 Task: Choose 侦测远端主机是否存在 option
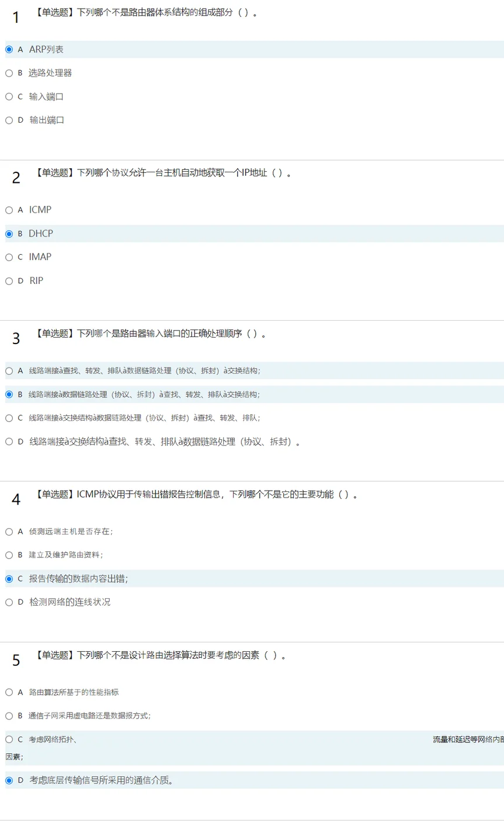tap(9, 532)
